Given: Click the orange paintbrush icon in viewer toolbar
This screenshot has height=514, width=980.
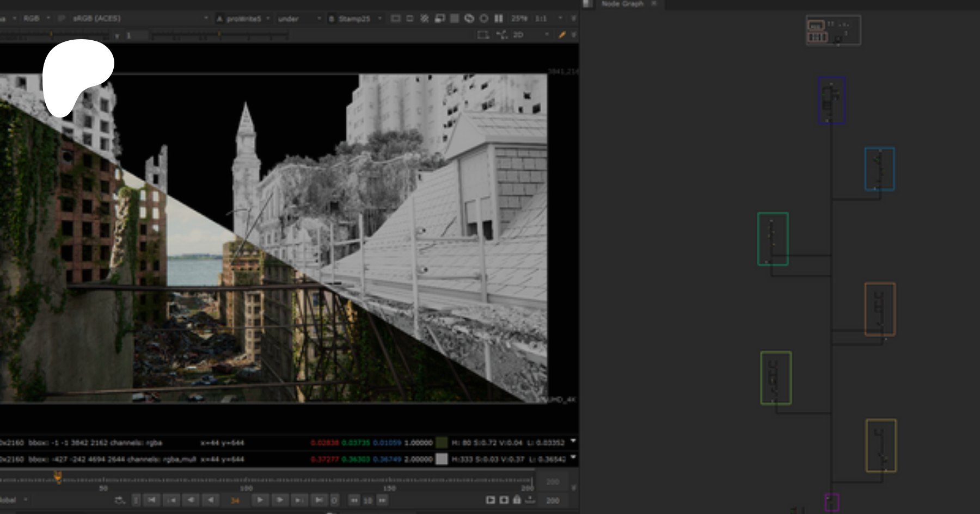Looking at the screenshot, I should 562,35.
